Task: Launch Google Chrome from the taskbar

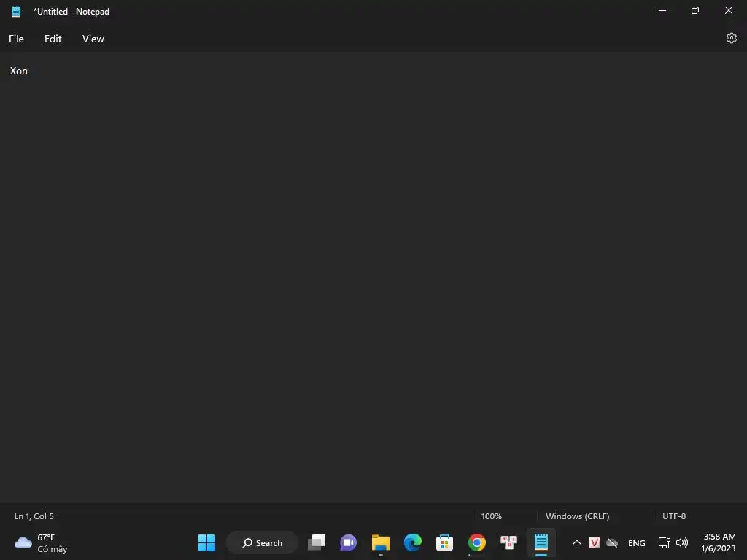Action: coord(476,542)
